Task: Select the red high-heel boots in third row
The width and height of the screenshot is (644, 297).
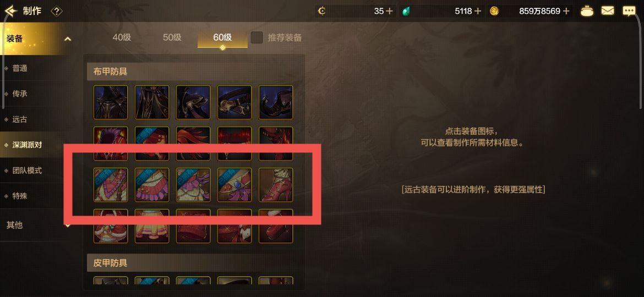Action: (276, 185)
